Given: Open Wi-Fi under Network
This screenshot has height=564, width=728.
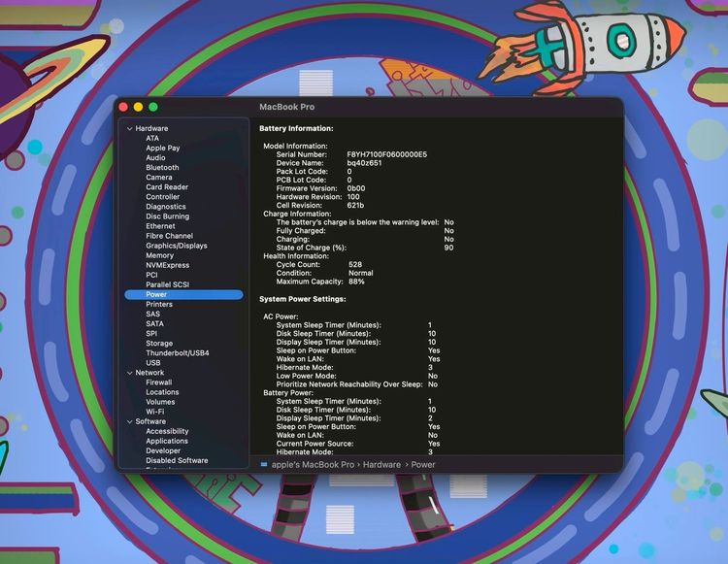Looking at the screenshot, I should [154, 412].
